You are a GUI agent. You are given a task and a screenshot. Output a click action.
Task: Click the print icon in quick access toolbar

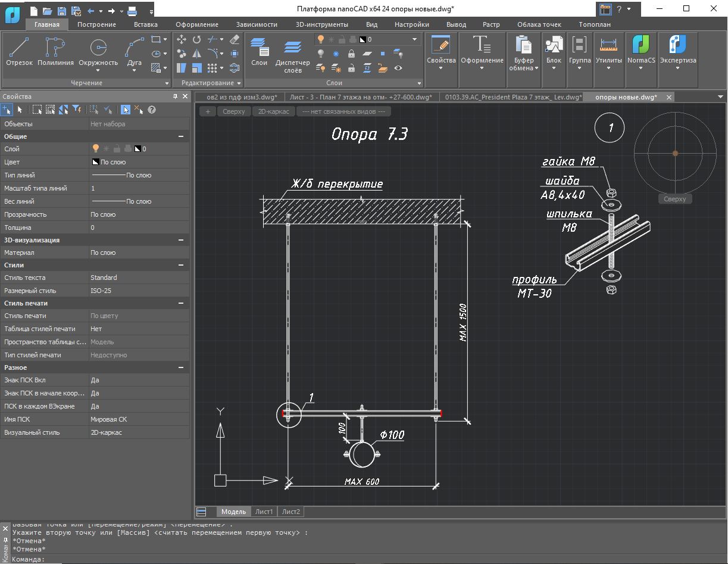132,11
